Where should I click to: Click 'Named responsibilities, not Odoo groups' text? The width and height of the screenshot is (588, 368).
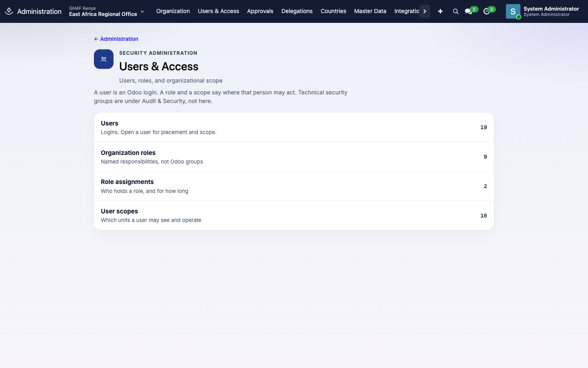[x=152, y=162]
